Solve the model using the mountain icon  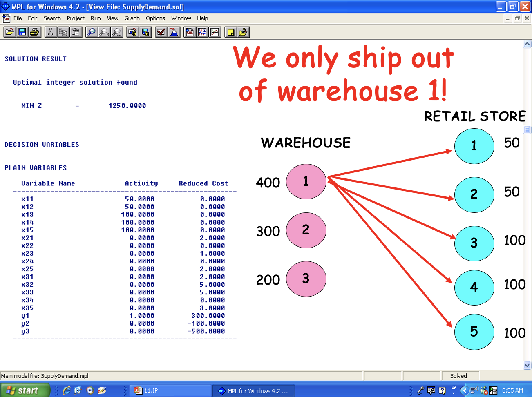click(x=174, y=32)
